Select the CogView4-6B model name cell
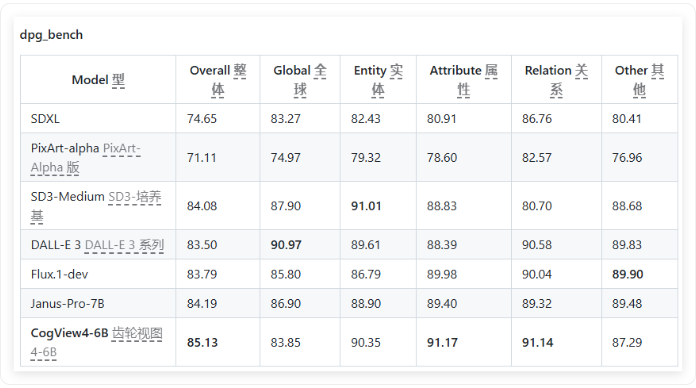The width and height of the screenshot is (696, 388). (x=98, y=342)
